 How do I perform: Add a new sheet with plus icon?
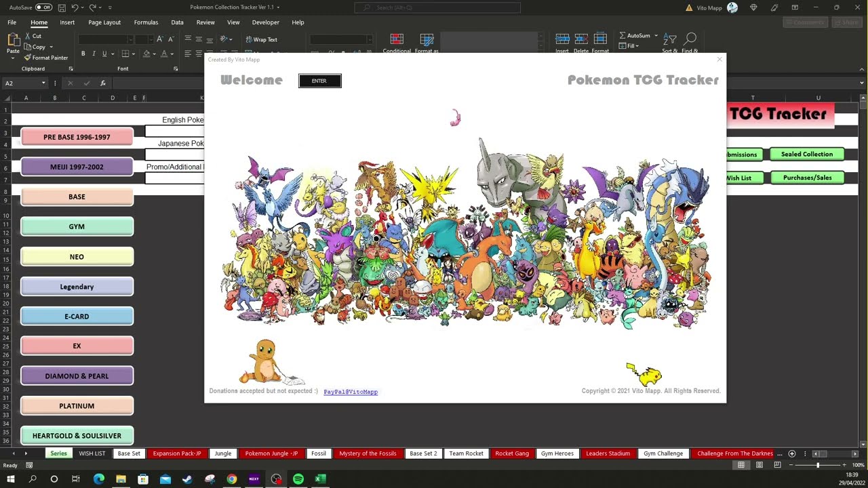pos(791,453)
